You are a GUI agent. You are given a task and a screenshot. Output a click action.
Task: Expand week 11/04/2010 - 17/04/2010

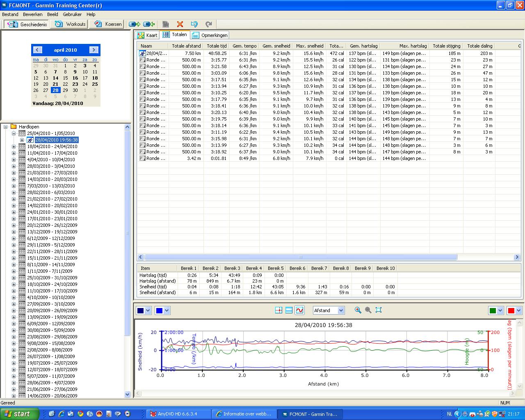(x=14, y=153)
